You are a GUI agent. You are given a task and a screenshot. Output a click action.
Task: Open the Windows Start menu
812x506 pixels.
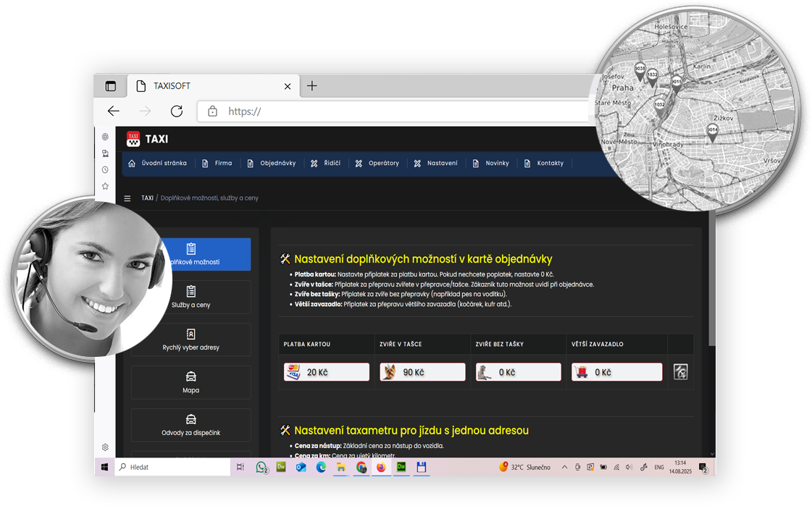[104, 467]
